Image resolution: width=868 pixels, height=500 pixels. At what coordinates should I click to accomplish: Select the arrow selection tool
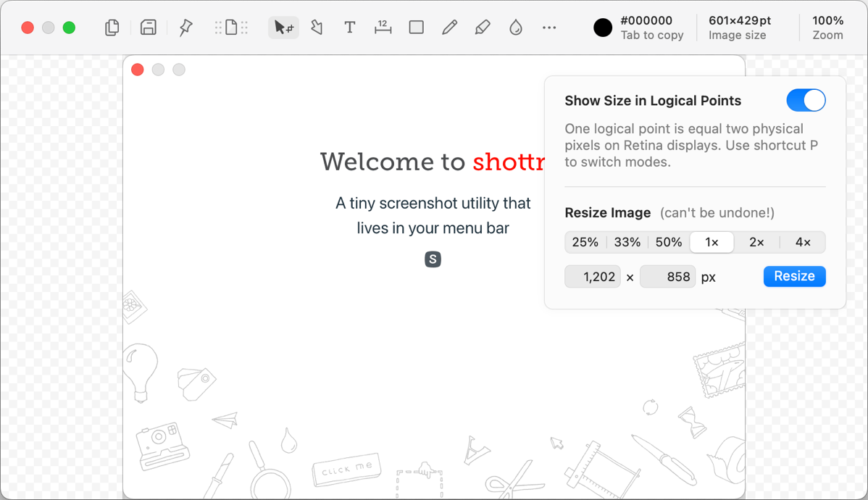283,28
